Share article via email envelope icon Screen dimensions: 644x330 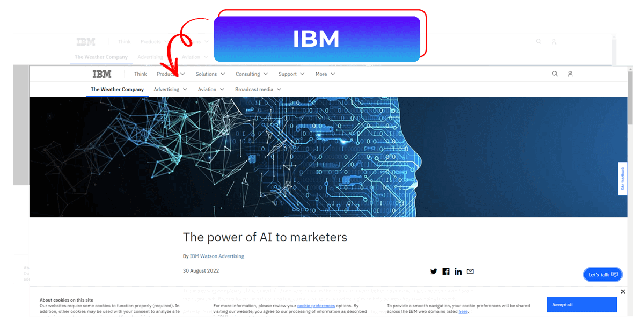tap(470, 272)
